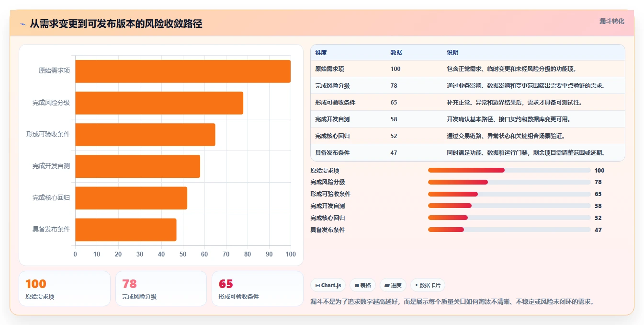Click the 表格 tag chip

coord(363,285)
